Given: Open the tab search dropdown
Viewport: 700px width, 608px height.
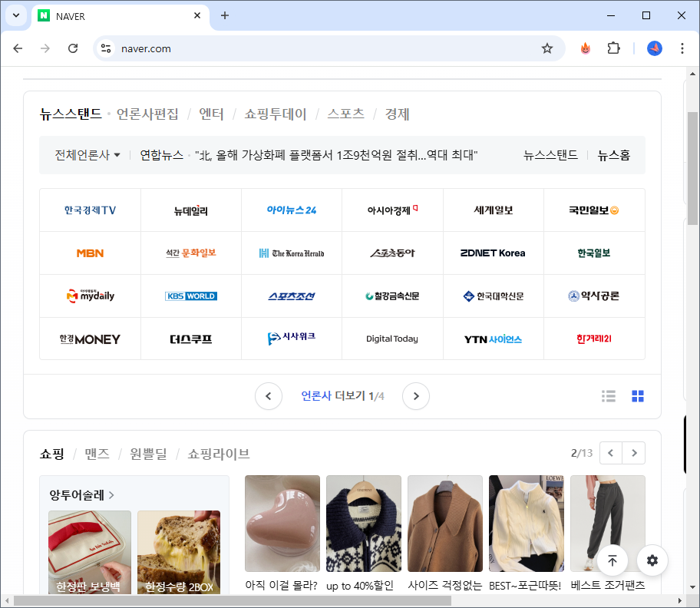Looking at the screenshot, I should tap(16, 15).
